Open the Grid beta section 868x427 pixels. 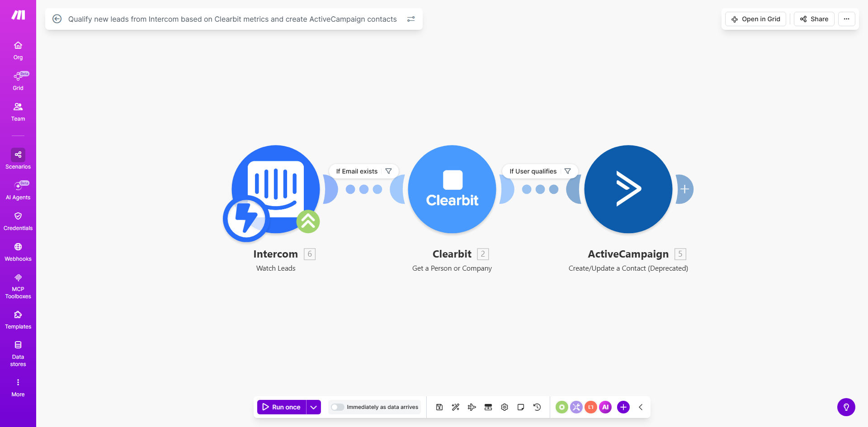click(18, 81)
